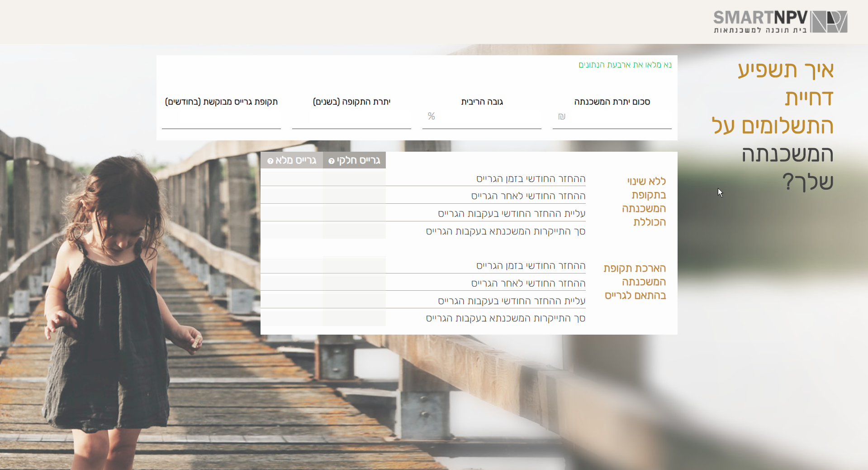Open the SMARTNPV logo link

[780, 22]
